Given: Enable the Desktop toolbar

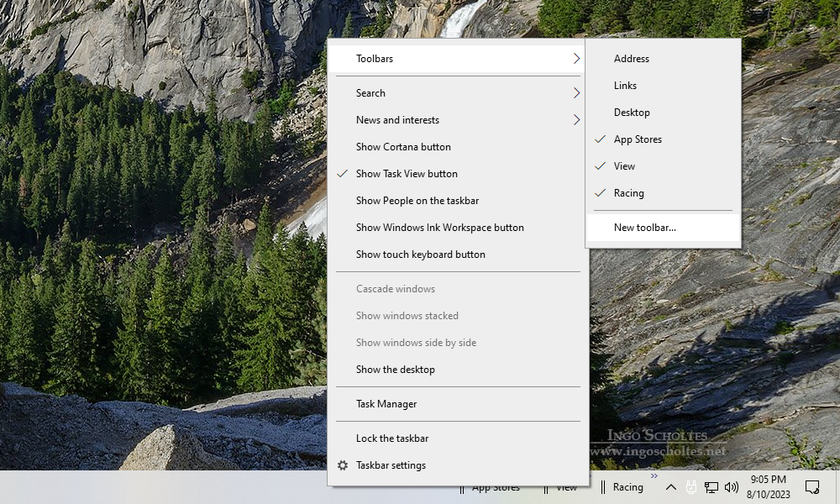Looking at the screenshot, I should (x=664, y=113).
